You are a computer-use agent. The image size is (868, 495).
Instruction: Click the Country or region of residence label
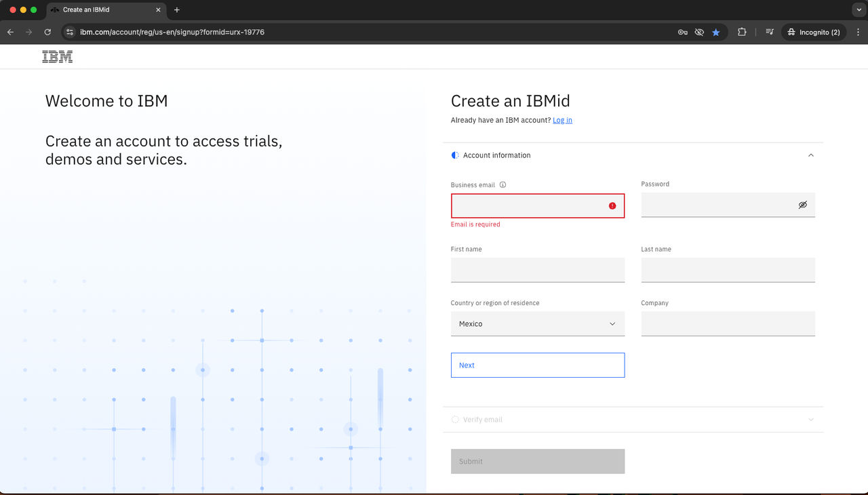click(x=495, y=303)
